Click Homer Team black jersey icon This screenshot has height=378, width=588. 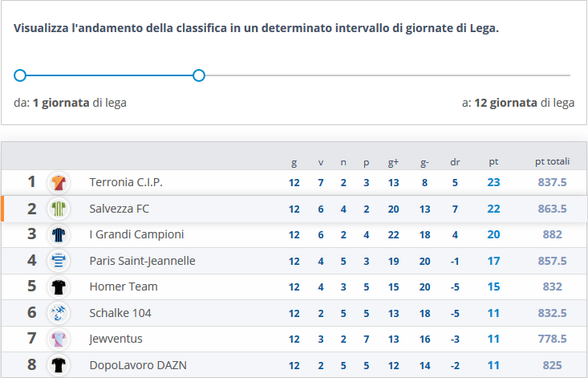click(59, 287)
